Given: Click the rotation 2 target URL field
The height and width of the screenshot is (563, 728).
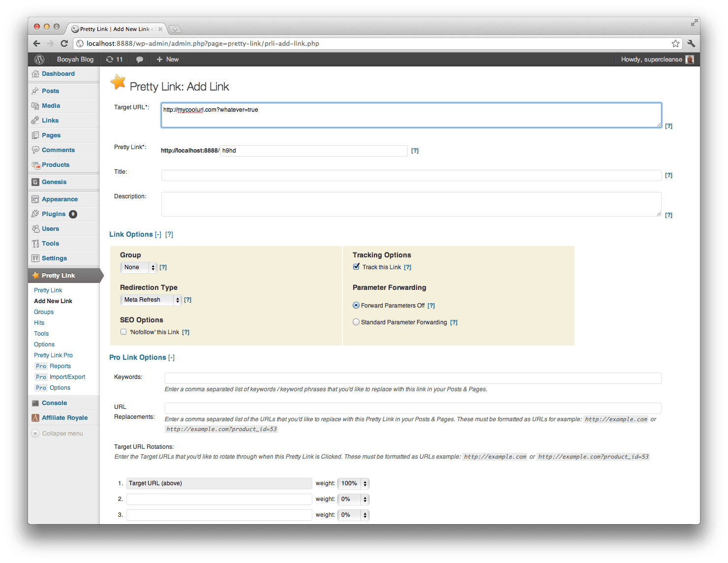Looking at the screenshot, I should (219, 499).
